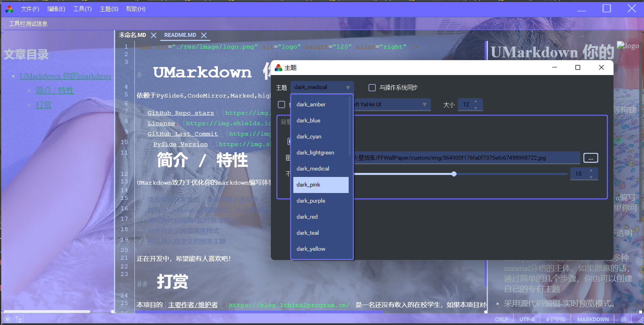Image resolution: width=644 pixels, height=325 pixels.
Task: Tick the checkbox left of the font dropdown
Action: (282, 105)
